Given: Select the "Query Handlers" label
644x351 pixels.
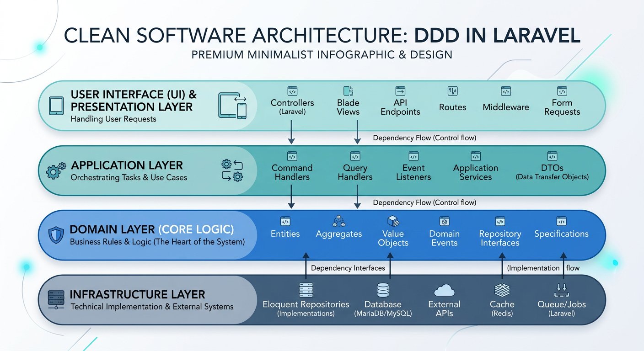Looking at the screenshot, I should (355, 172).
